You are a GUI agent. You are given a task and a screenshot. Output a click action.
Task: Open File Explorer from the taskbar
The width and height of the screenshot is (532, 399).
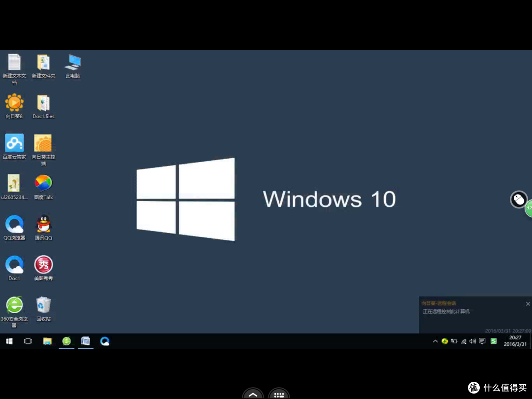click(47, 341)
